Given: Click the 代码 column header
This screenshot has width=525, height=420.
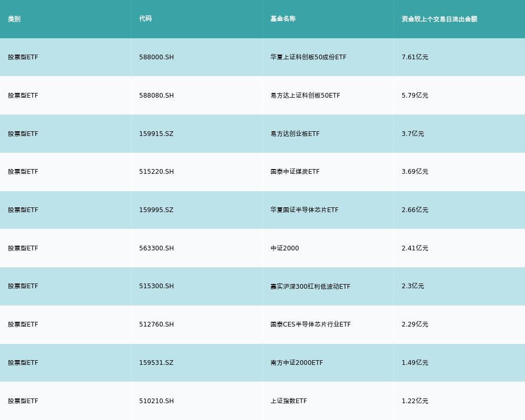Looking at the screenshot, I should click(145, 19).
